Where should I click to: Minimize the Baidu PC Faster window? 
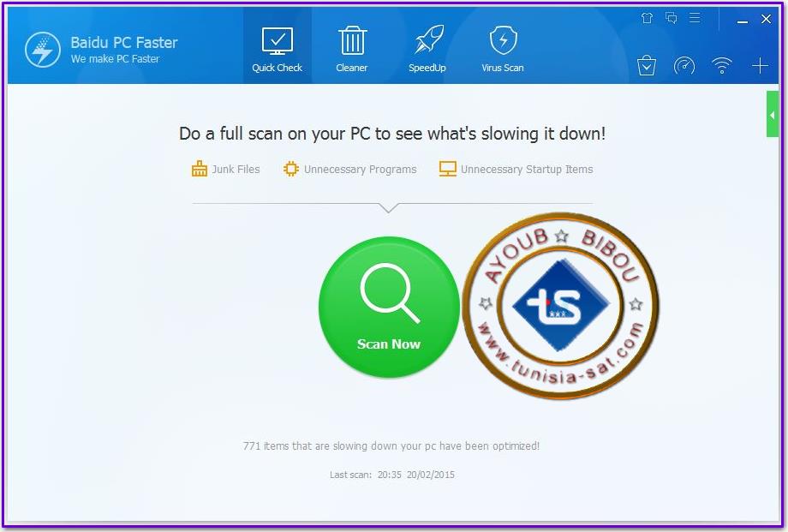[x=741, y=19]
